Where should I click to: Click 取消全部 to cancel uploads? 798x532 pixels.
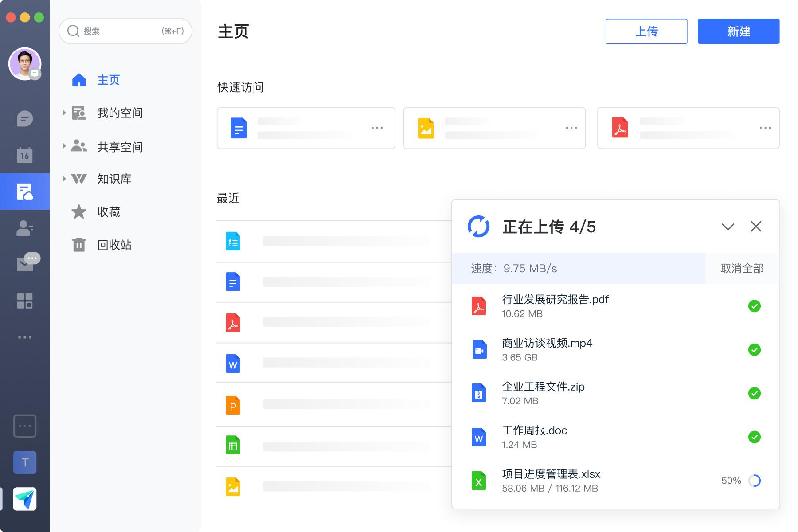[x=742, y=268]
